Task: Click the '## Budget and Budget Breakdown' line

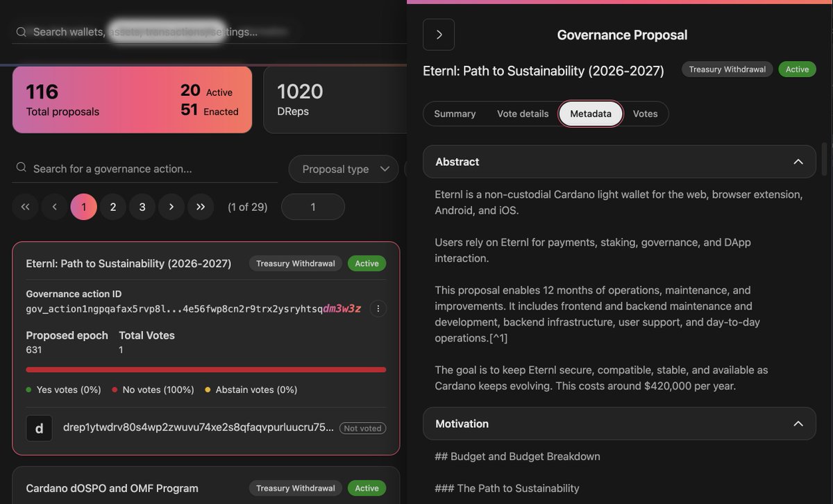Action: [x=518, y=457]
